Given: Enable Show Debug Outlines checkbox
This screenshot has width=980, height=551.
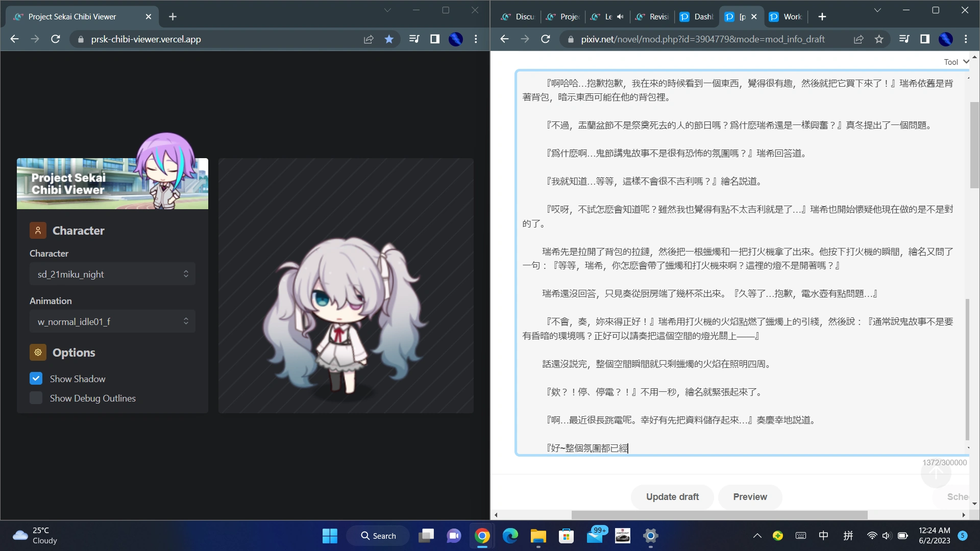Looking at the screenshot, I should (36, 398).
